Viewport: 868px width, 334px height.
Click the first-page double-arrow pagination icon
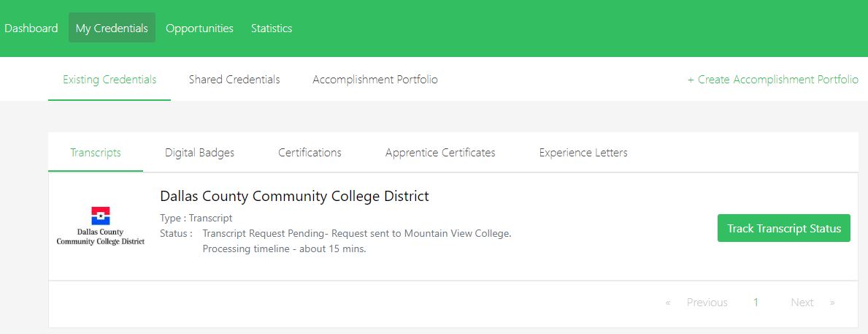tap(668, 303)
